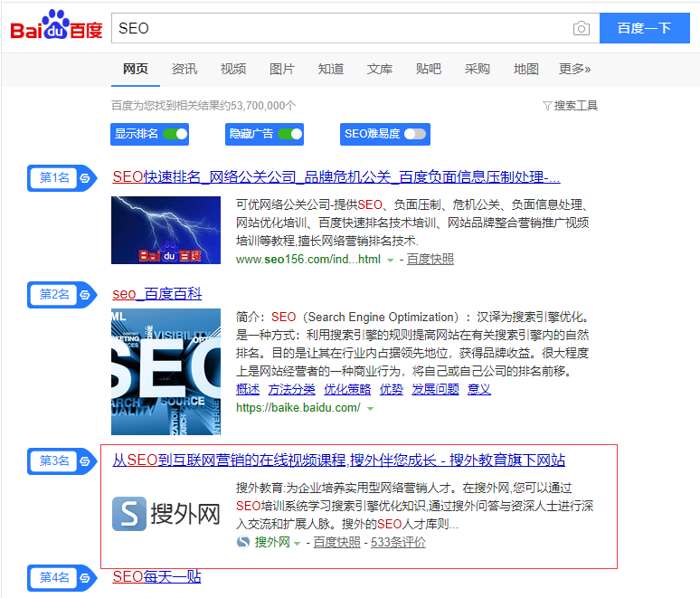Screen dimensions: 700x598
Task: Switch to the 图片 tab
Action: 281,69
